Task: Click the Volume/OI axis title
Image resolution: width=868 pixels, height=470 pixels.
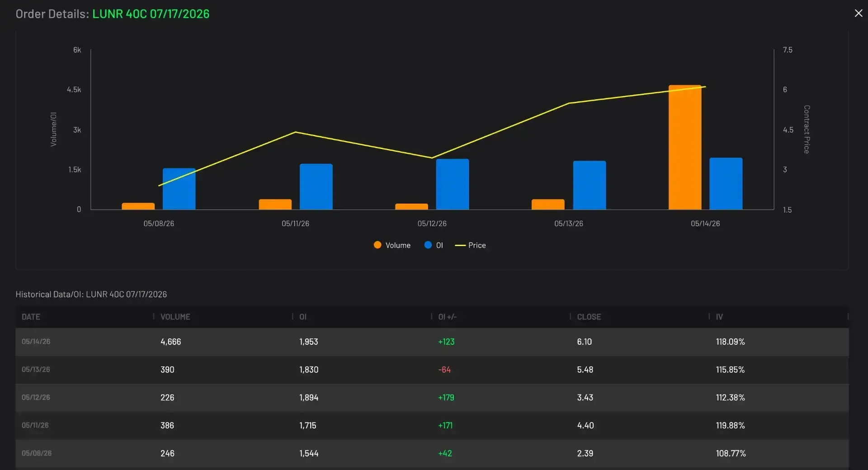Action: pyautogui.click(x=53, y=129)
